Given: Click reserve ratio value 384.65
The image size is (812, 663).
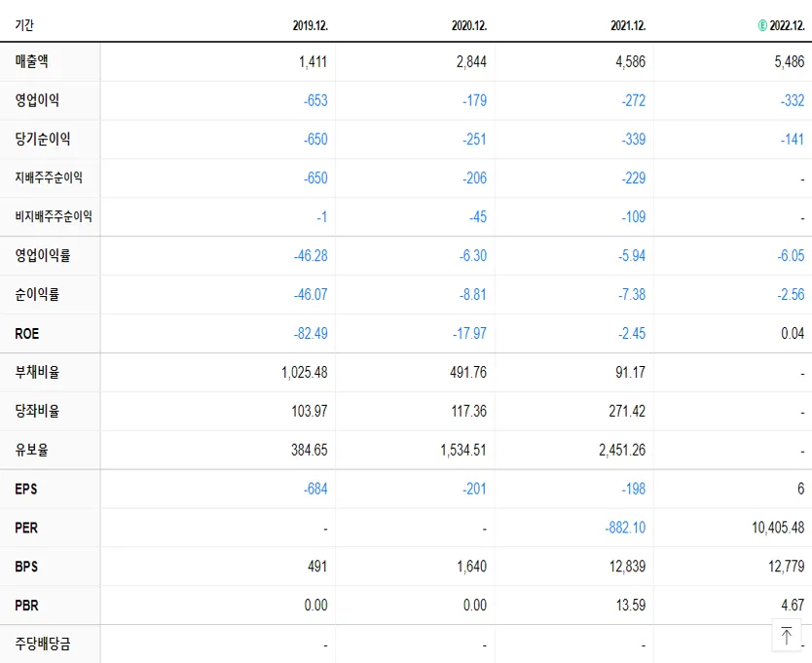Looking at the screenshot, I should (x=310, y=450).
